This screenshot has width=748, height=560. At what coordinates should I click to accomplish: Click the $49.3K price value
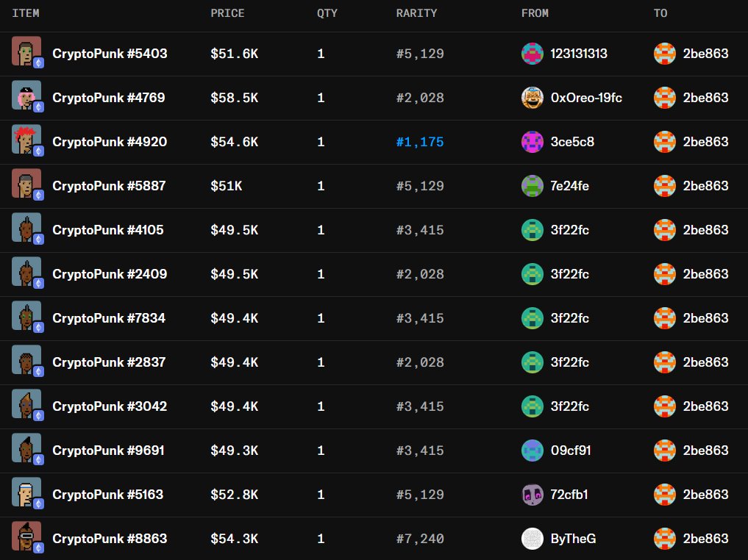(234, 450)
